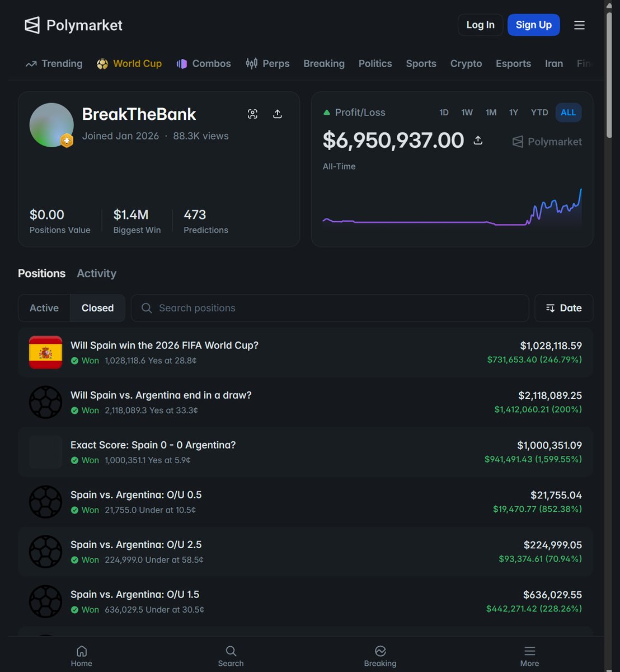Viewport: 620px width, 672px height.
Task: Click the green up-triangle beside Profit/Loss
Action: pyautogui.click(x=327, y=113)
